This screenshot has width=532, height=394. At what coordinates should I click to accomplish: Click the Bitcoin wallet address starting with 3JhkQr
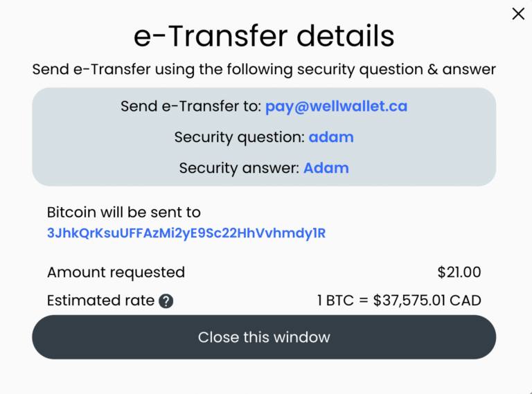[x=186, y=233]
